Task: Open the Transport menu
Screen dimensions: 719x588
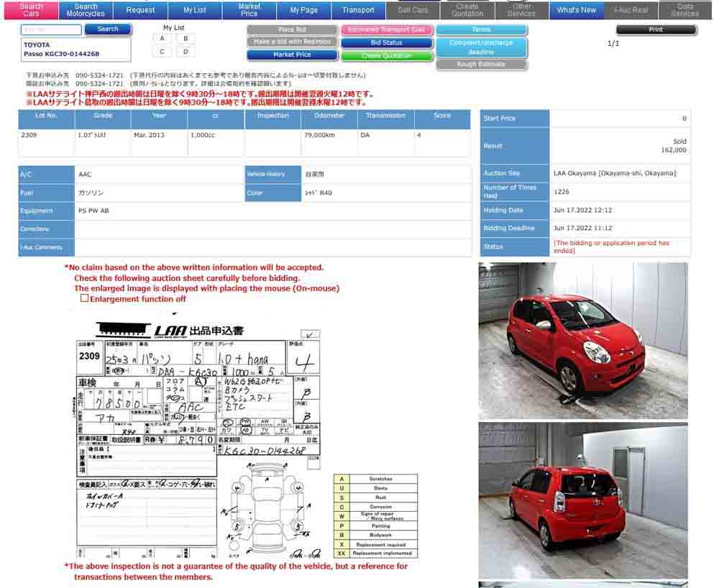Action: tap(358, 9)
